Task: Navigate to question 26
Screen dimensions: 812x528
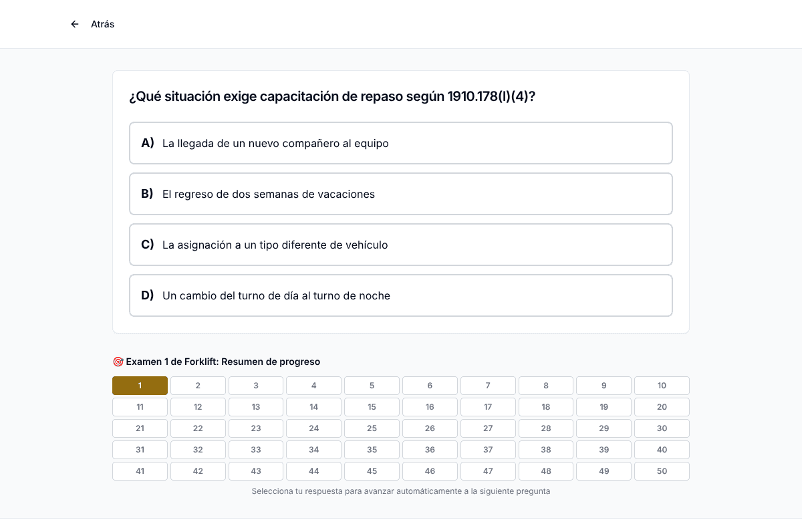Action: (x=430, y=428)
